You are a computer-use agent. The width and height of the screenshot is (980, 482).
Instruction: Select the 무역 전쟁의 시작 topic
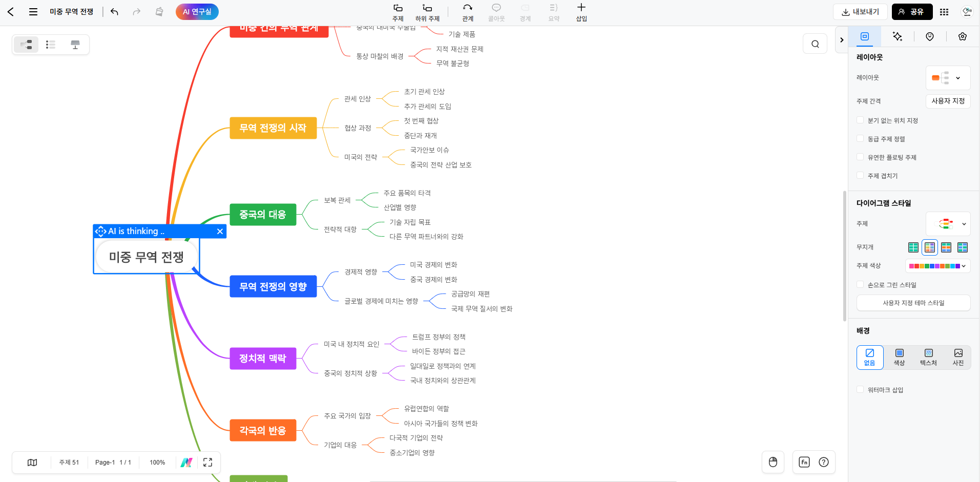tap(273, 128)
